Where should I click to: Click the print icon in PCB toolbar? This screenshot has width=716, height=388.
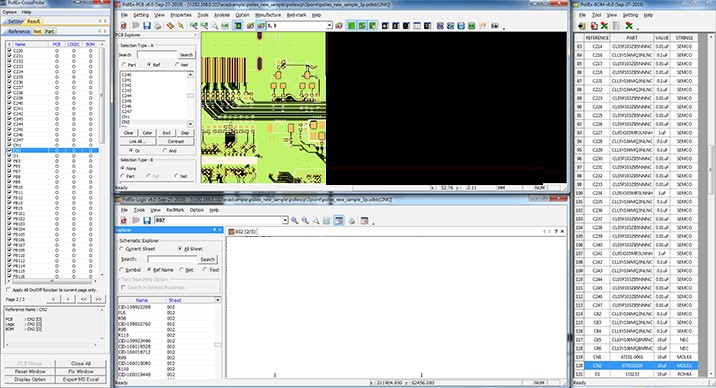tap(158, 26)
